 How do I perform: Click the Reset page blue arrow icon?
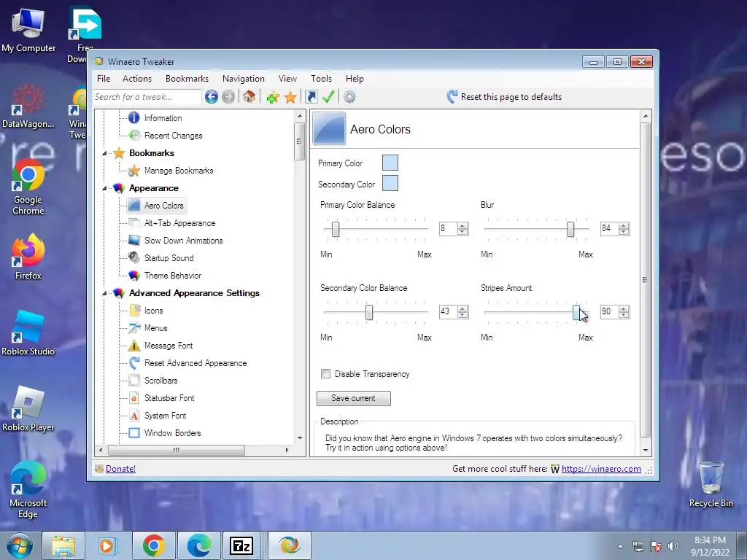(x=452, y=97)
